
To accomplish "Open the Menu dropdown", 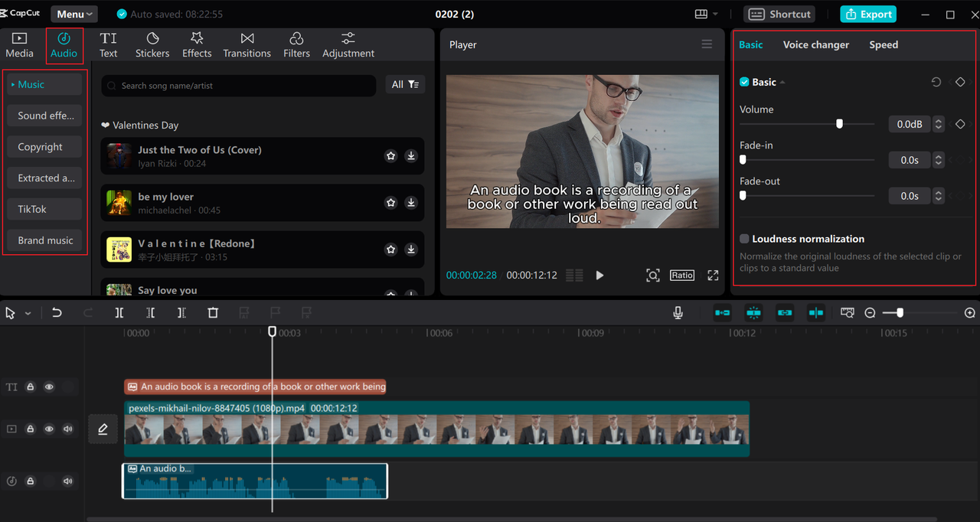I will point(75,14).
